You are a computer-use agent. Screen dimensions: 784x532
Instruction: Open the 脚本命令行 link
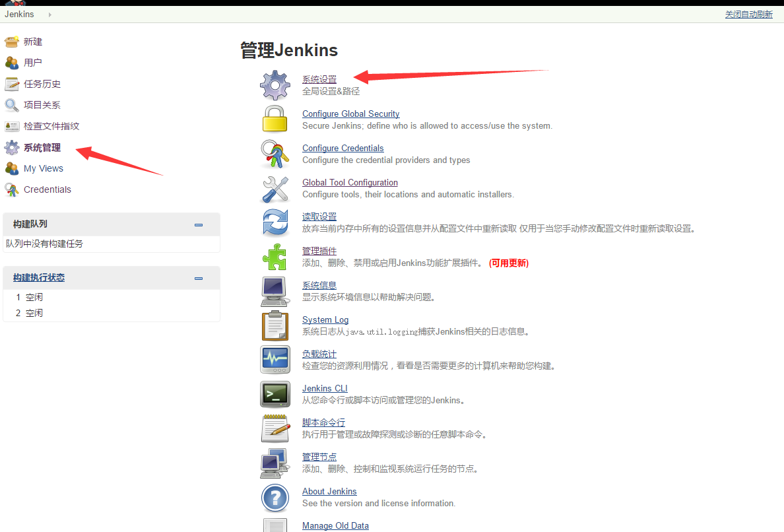tap(323, 422)
